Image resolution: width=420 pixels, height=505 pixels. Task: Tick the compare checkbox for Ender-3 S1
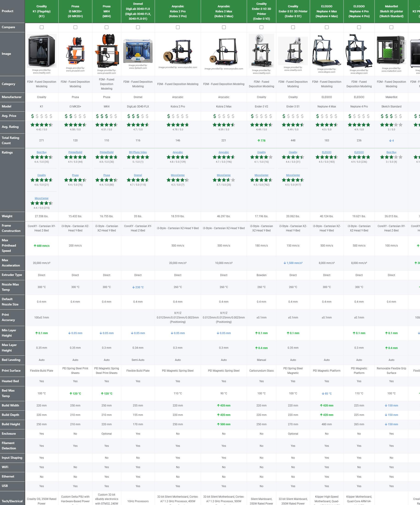tap(293, 27)
